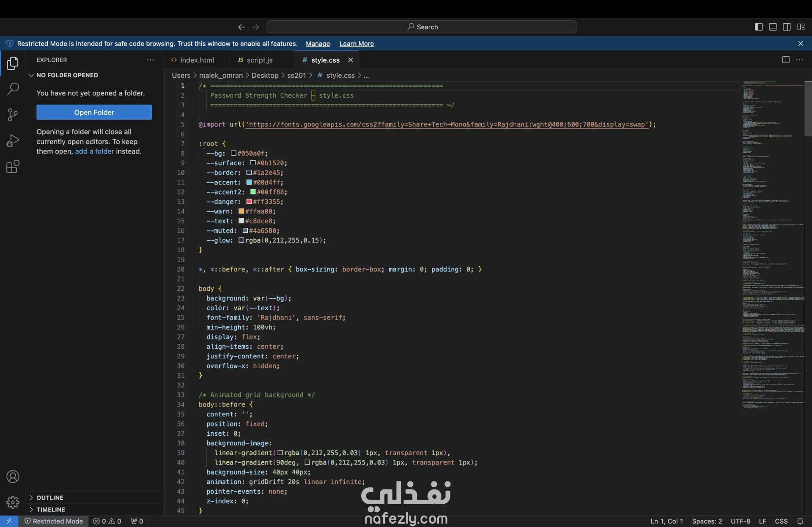Go forward with the navigation arrow
The width and height of the screenshot is (812, 527).
tap(255, 27)
